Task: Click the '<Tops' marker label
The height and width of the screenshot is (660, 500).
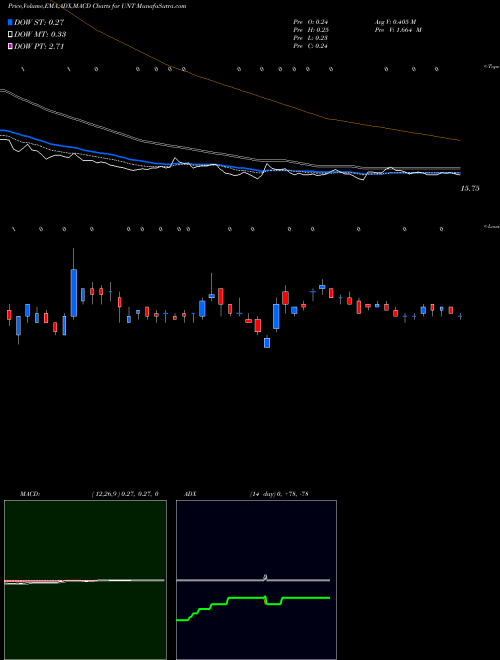Action: pos(492,67)
